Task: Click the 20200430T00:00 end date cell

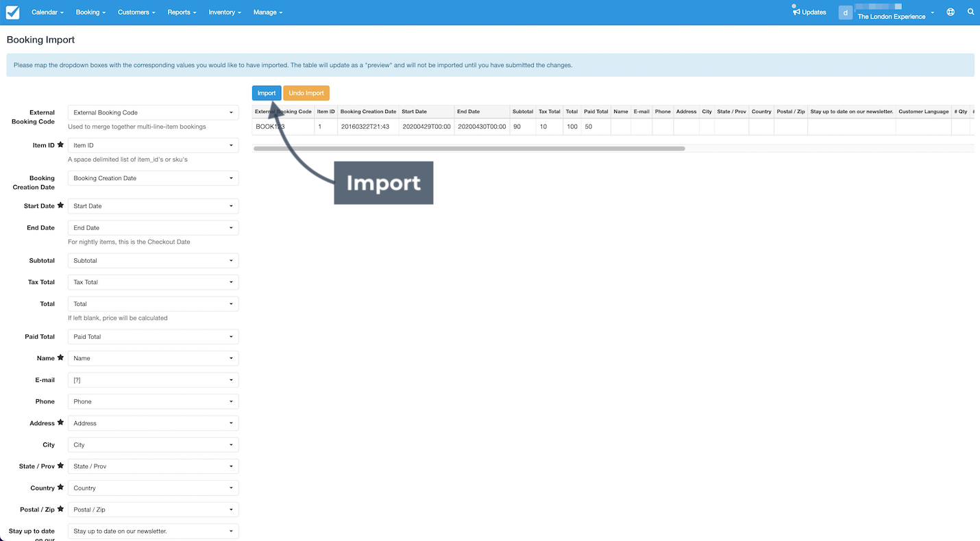Action: (x=482, y=127)
